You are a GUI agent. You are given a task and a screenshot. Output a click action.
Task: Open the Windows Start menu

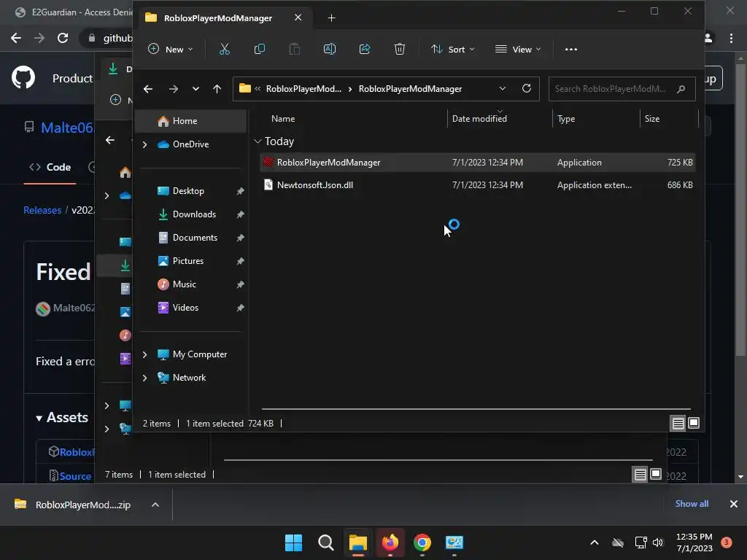click(293, 542)
